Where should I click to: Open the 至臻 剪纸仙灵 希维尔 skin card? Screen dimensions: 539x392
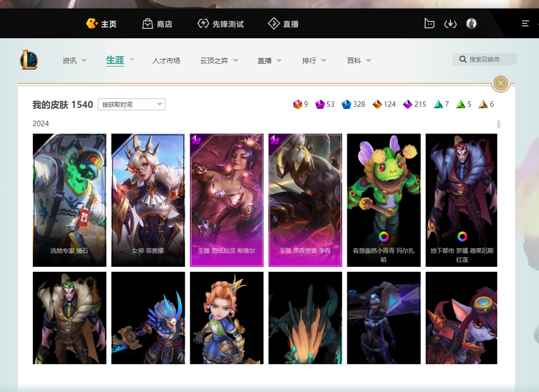[x=227, y=200]
